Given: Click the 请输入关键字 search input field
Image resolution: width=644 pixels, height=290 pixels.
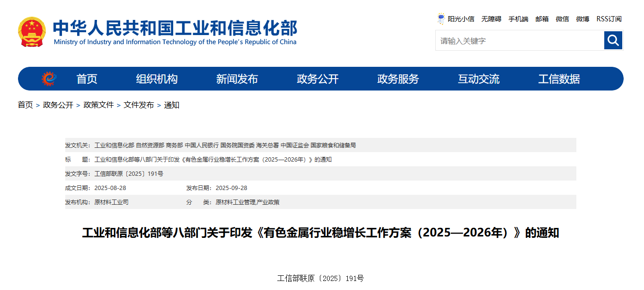Looking at the screenshot, I should tap(516, 40).
